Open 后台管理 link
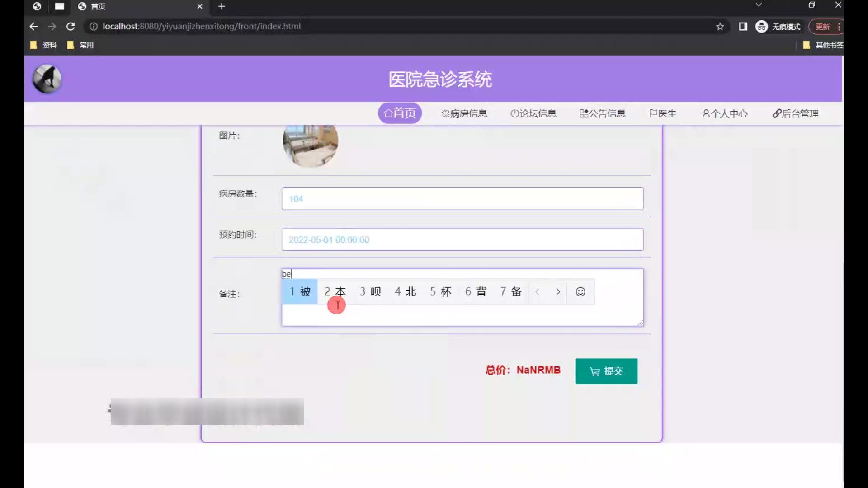Viewport: 868px width, 488px height. tap(795, 113)
